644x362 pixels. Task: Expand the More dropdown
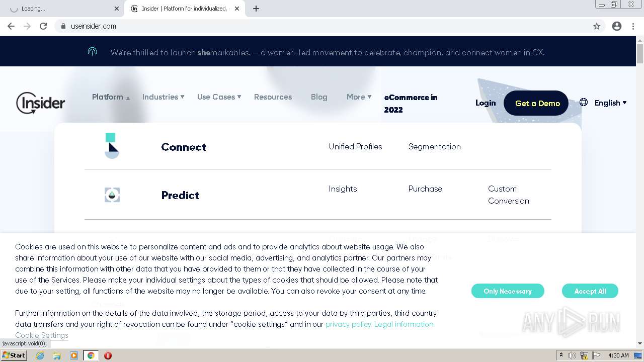[x=359, y=97]
